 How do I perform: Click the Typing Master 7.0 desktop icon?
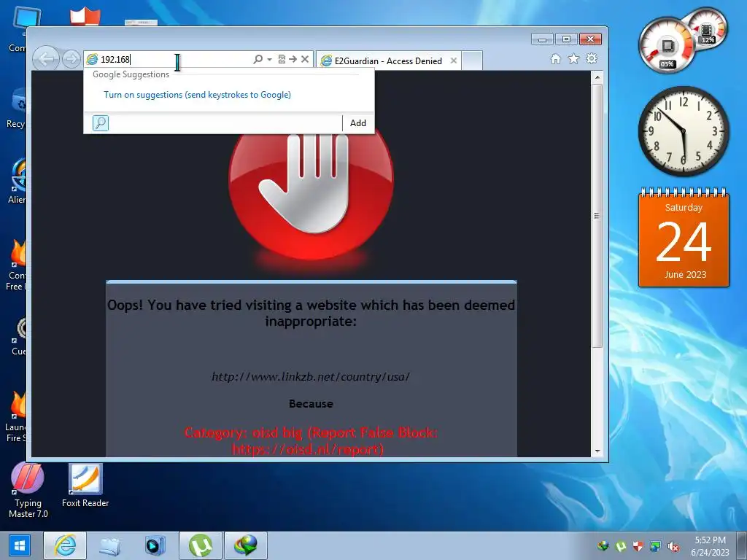(x=28, y=491)
